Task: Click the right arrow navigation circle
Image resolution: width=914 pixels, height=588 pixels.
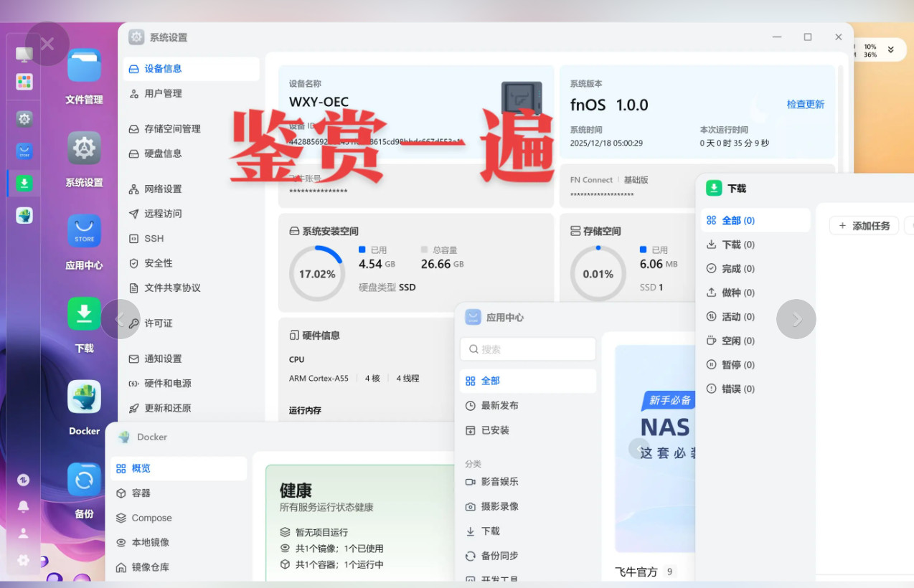Action: pos(796,319)
